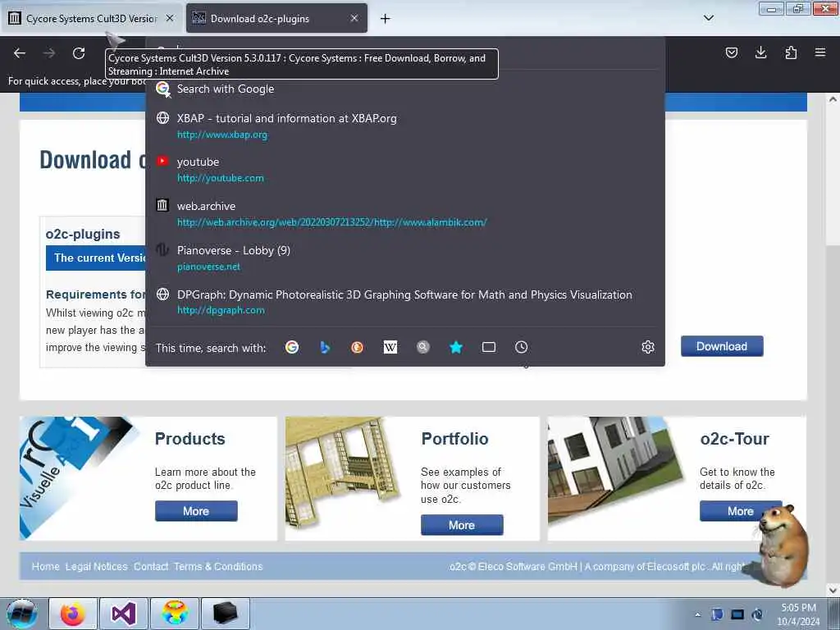Open a new tab with plus button
The image size is (840, 630).
(x=385, y=19)
